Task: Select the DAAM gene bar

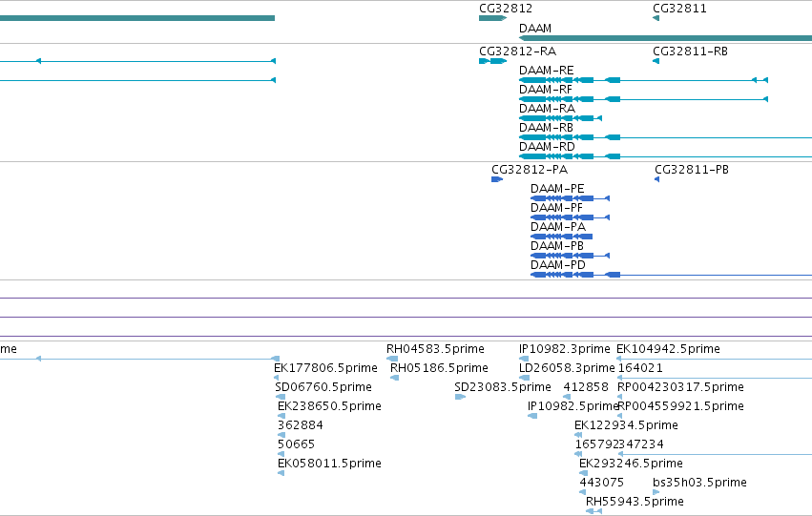Action: tap(665, 38)
